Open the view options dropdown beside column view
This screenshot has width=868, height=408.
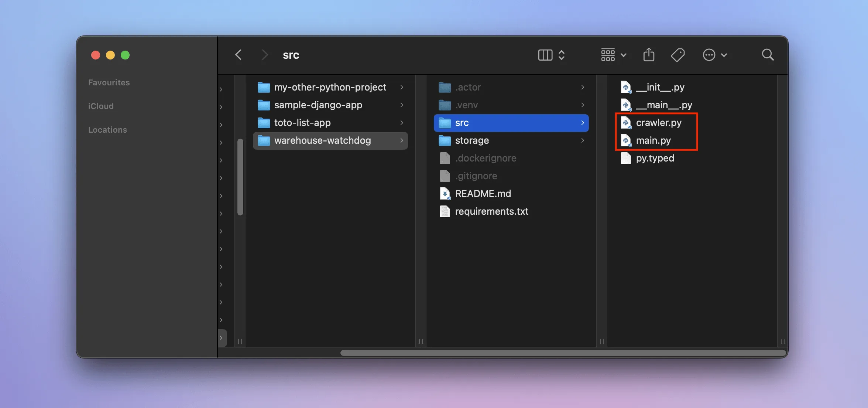point(562,55)
